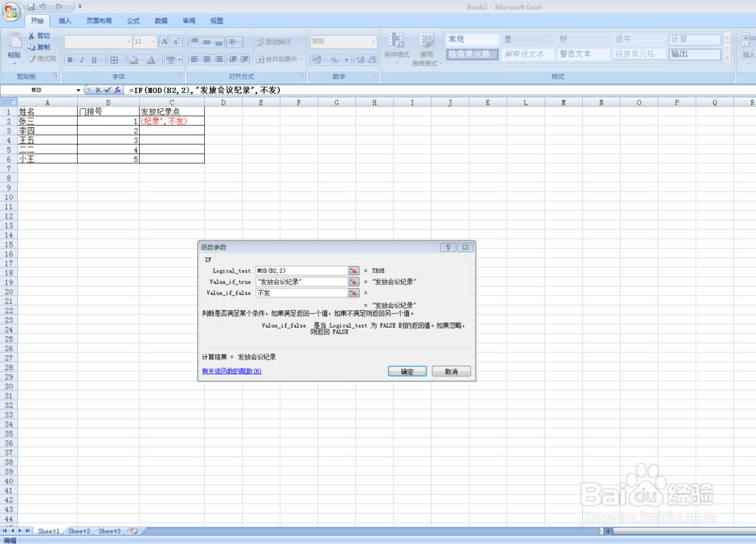Save the workbook from the quick access toolbar

click(31, 7)
